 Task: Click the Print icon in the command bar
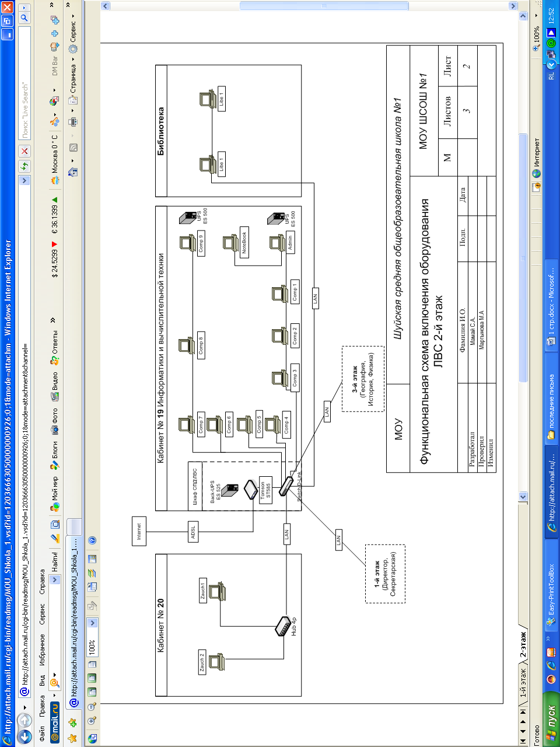click(73, 121)
